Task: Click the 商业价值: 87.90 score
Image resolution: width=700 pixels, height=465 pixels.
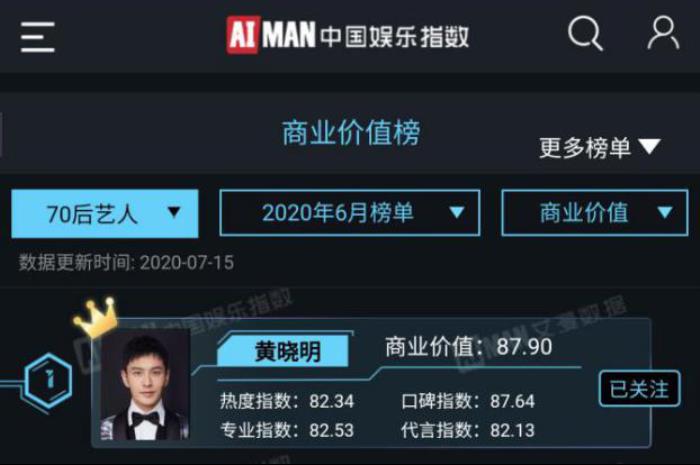Action: 468,347
